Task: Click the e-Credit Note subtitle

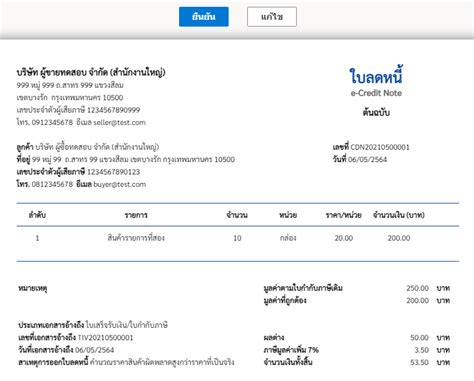Action: click(x=376, y=93)
